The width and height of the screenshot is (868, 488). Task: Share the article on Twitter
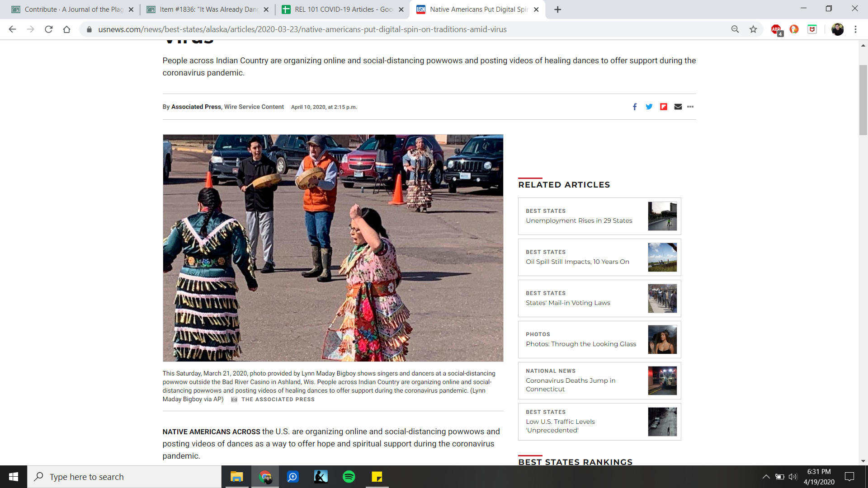(x=649, y=107)
